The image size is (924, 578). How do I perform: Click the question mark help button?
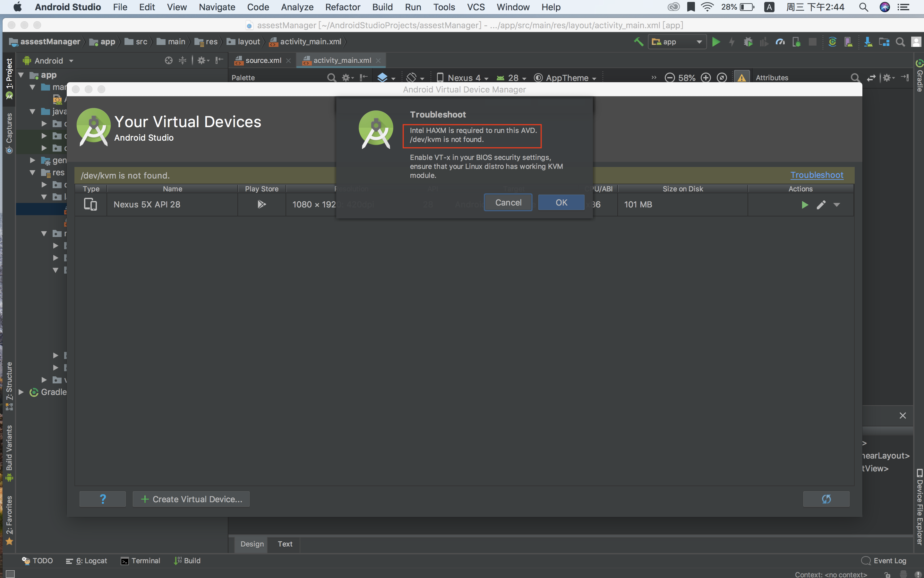102,499
